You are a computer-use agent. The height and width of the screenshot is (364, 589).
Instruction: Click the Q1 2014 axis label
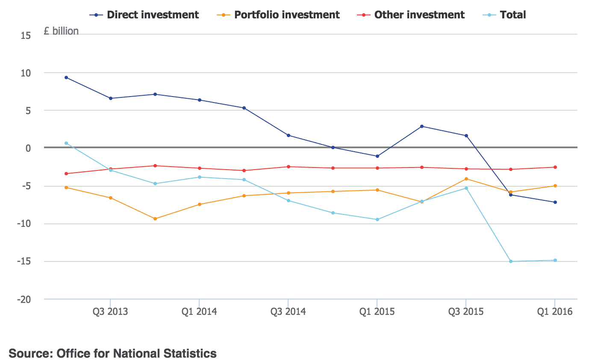click(x=199, y=311)
